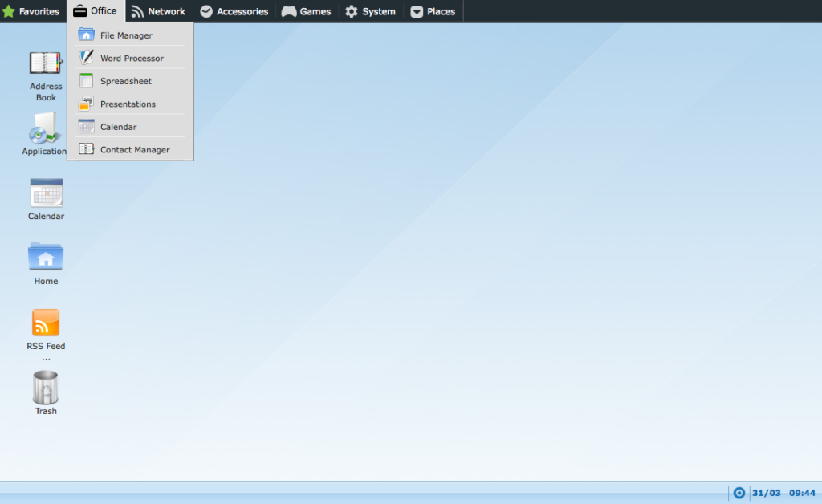Image resolution: width=822 pixels, height=504 pixels.
Task: Click the Trash label under the bin
Action: [x=46, y=411]
